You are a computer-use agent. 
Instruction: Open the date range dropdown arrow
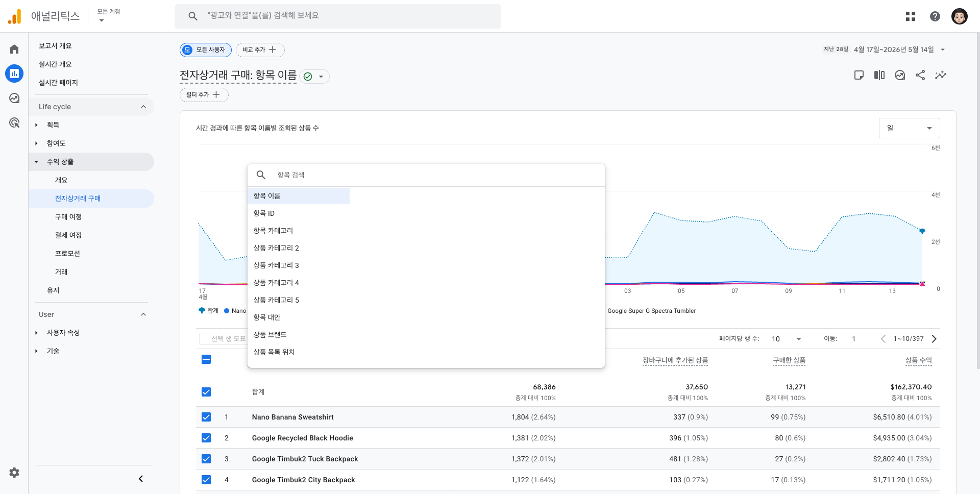943,50
